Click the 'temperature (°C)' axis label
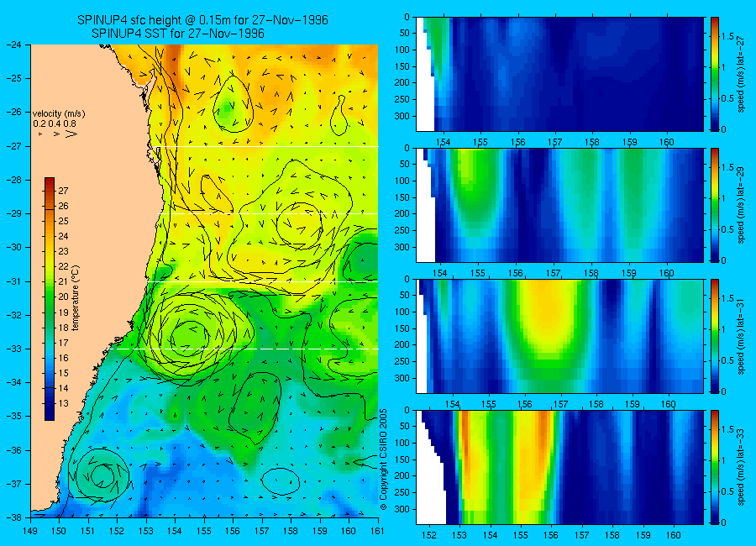 [76, 298]
